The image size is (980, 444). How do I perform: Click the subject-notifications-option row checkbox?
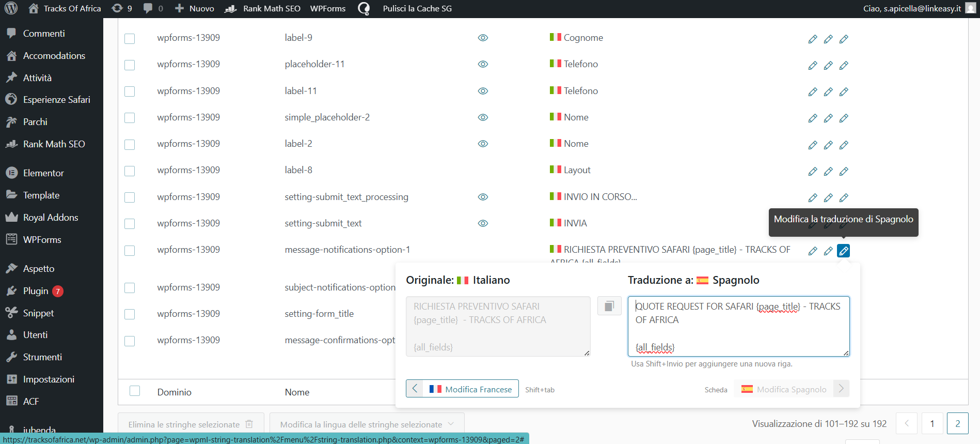(x=130, y=288)
